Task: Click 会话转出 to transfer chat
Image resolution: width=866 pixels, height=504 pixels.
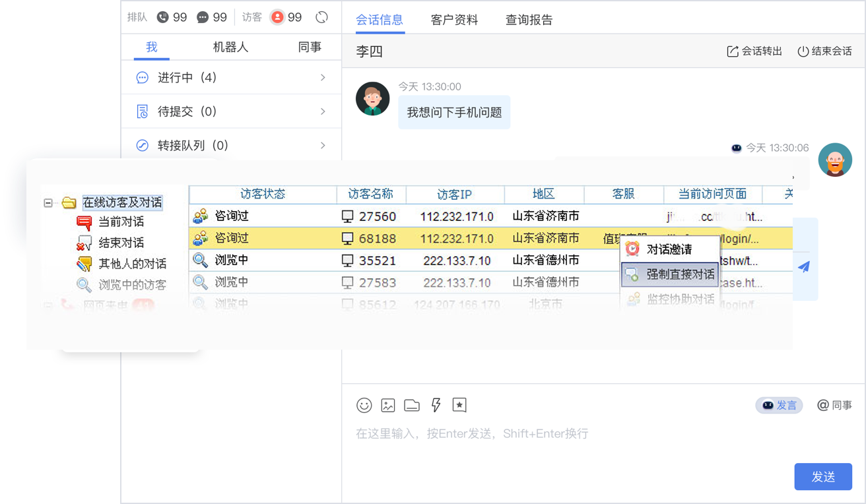Action: tap(754, 51)
